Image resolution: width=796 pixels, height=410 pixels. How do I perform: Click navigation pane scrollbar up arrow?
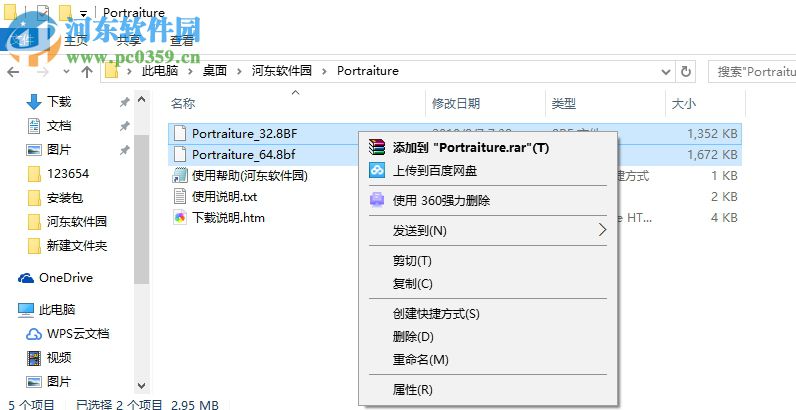coord(142,99)
